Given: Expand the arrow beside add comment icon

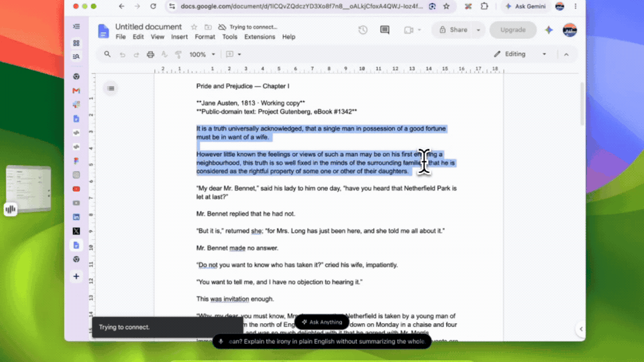Looking at the screenshot, I should pyautogui.click(x=239, y=54).
